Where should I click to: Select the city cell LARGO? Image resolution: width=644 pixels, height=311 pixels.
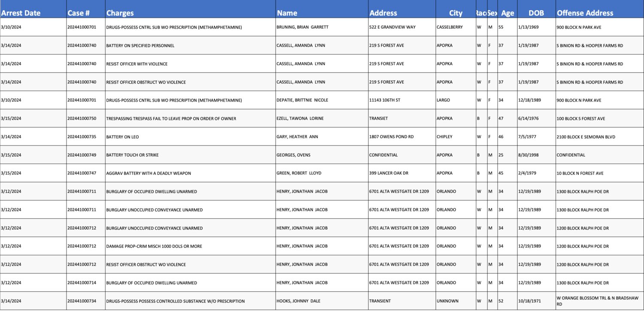pyautogui.click(x=444, y=100)
